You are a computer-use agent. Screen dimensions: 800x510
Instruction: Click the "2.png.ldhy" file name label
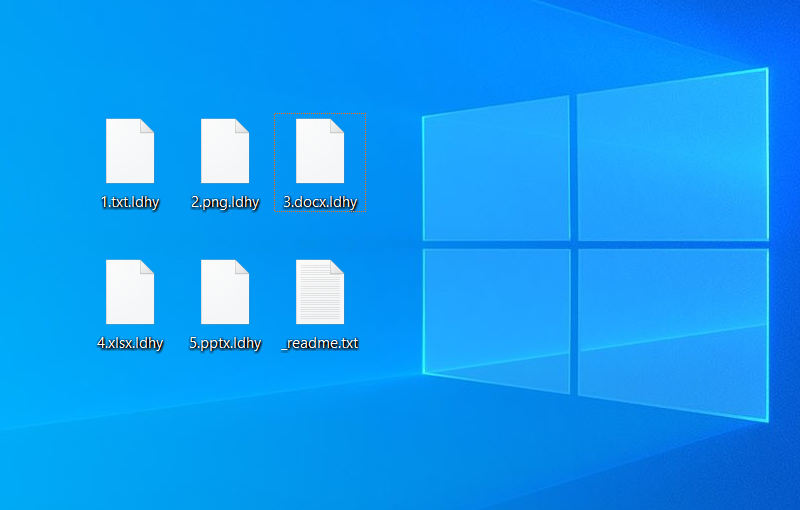click(x=225, y=202)
